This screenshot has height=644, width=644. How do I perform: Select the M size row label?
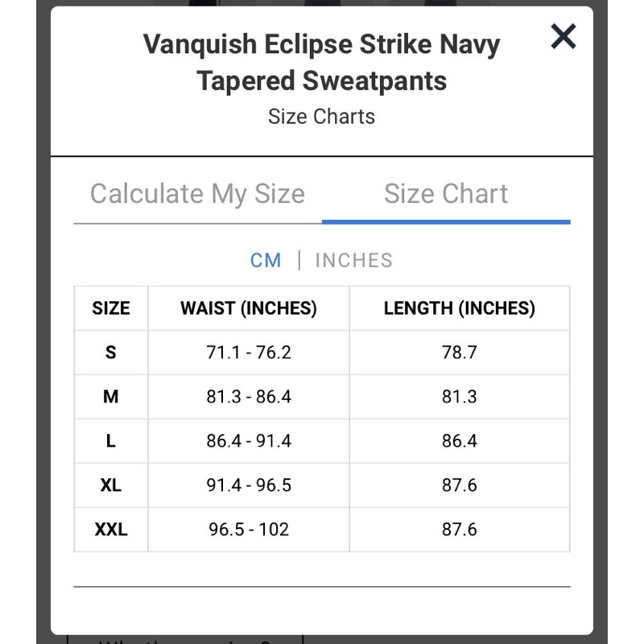click(x=111, y=397)
